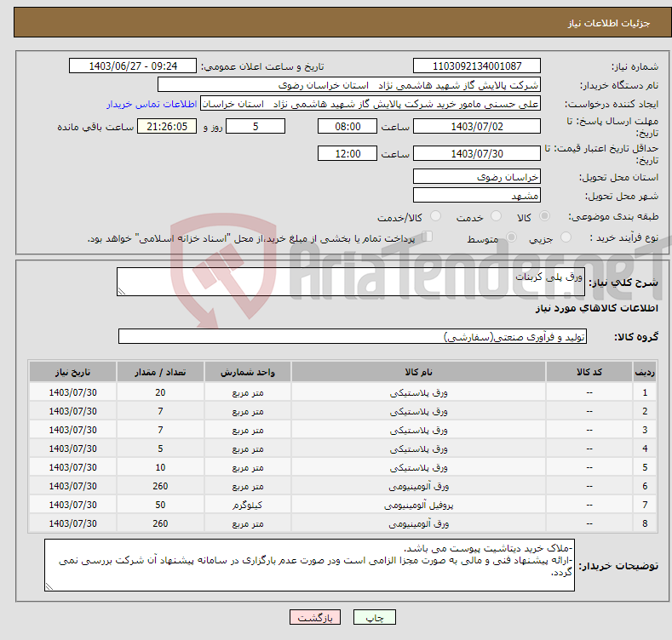This screenshot has width=672, height=640.
Task: Click the ورق پلی کربنات description textarea
Action: click(351, 282)
